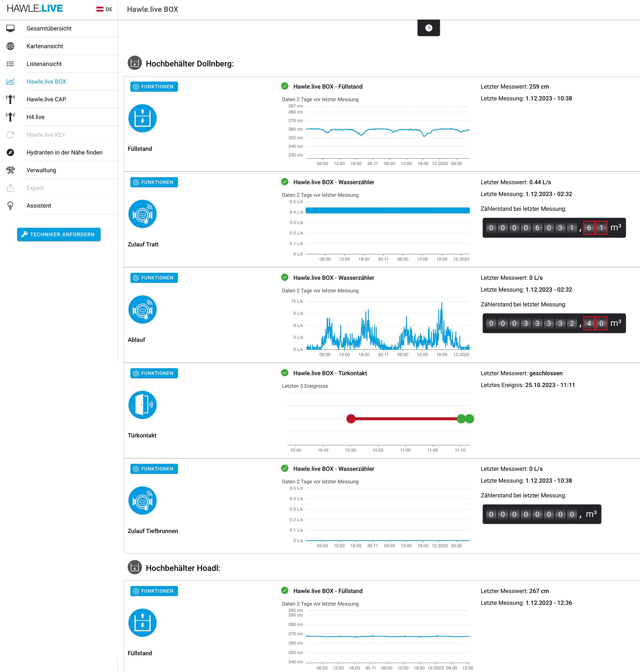The width and height of the screenshot is (640, 672).
Task: Click the clock icon button at top
Action: (429, 27)
